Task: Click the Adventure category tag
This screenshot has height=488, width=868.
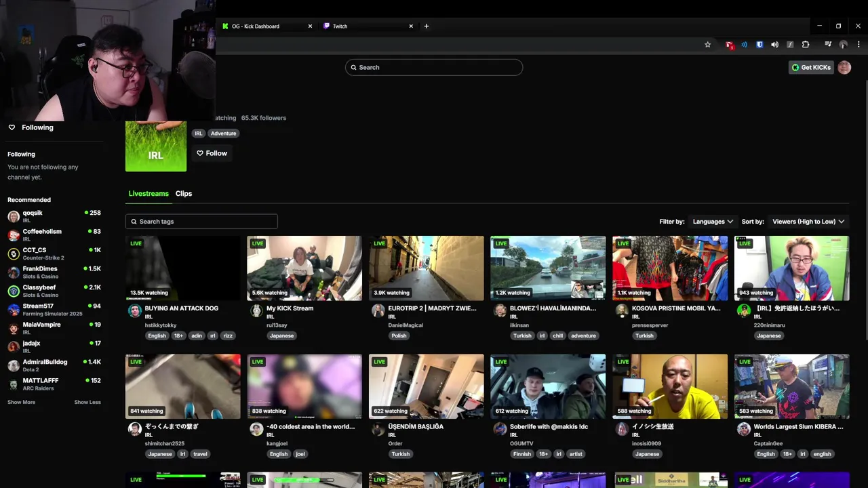Action: point(223,134)
